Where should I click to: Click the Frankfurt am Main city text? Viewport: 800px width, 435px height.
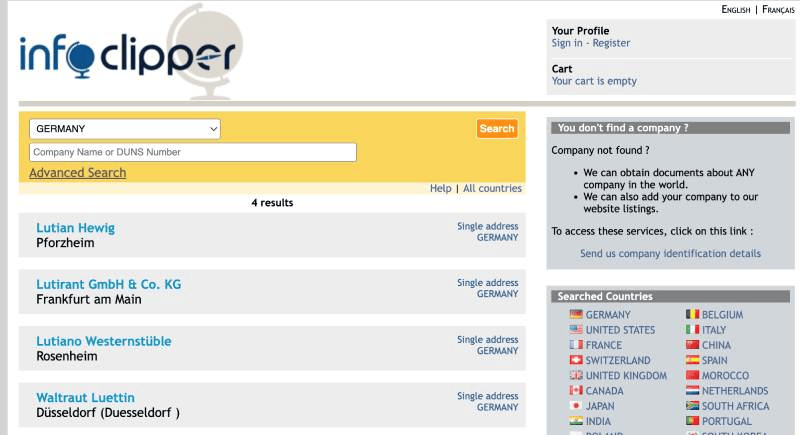pos(89,300)
